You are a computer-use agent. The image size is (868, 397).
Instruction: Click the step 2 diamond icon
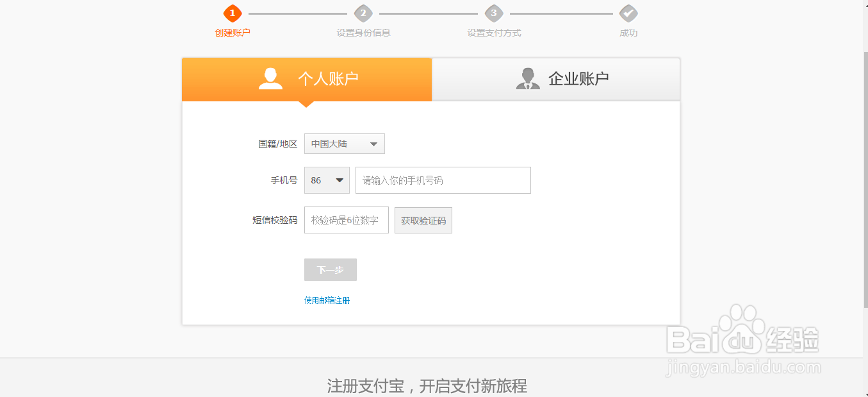[x=363, y=13]
